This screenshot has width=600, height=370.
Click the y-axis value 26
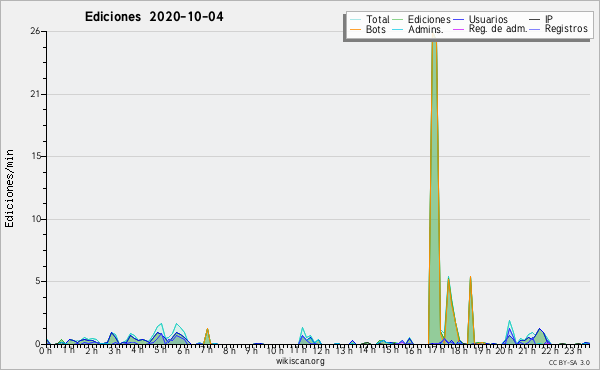pyautogui.click(x=35, y=31)
